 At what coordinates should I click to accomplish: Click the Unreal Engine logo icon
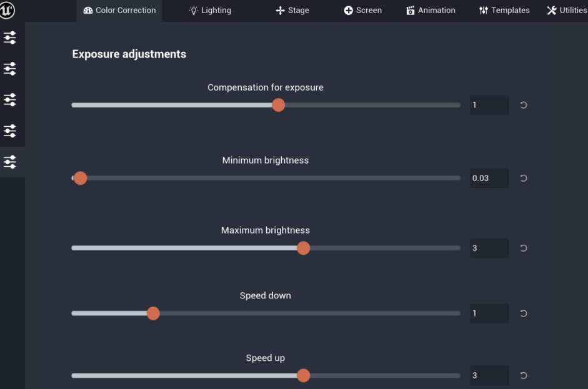click(x=7, y=10)
